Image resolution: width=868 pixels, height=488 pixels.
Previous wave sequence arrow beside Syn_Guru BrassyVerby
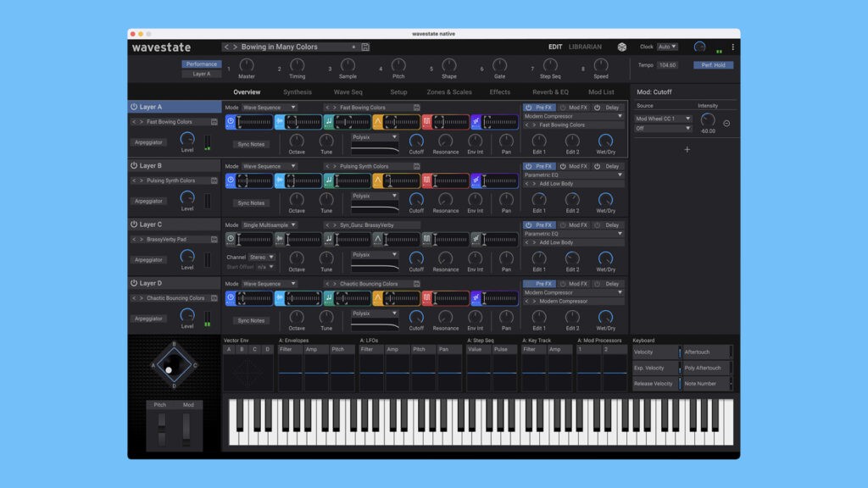(x=327, y=225)
